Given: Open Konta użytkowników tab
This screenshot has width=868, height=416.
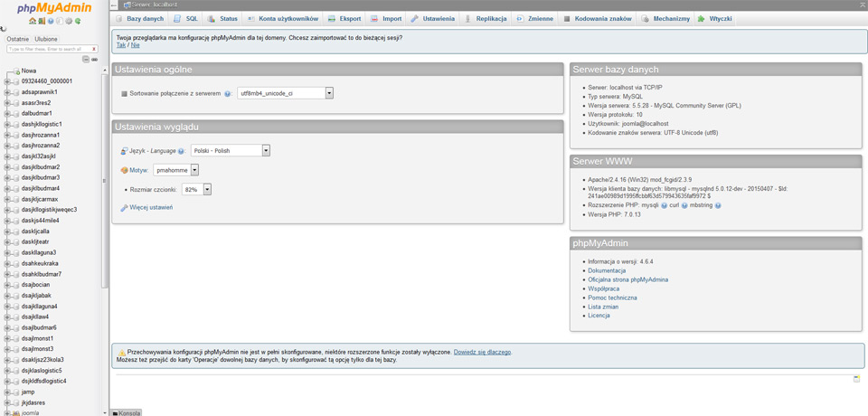Looking at the screenshot, I should pos(282,19).
